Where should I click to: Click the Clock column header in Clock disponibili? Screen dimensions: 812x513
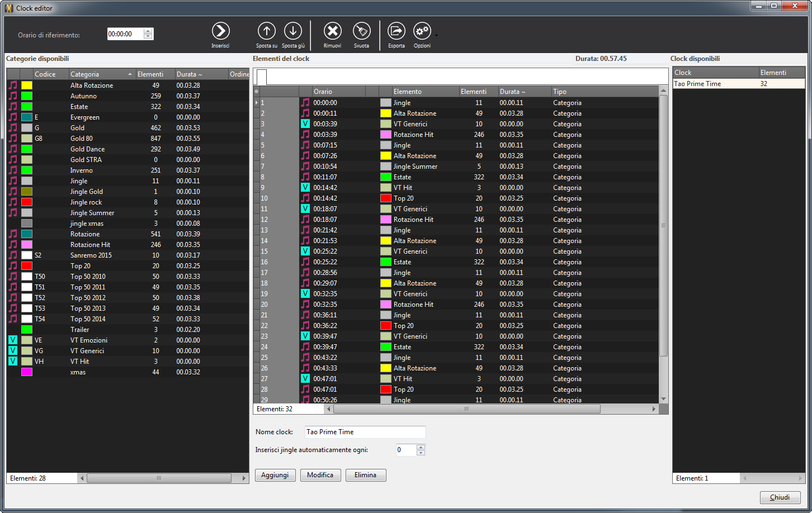715,73
